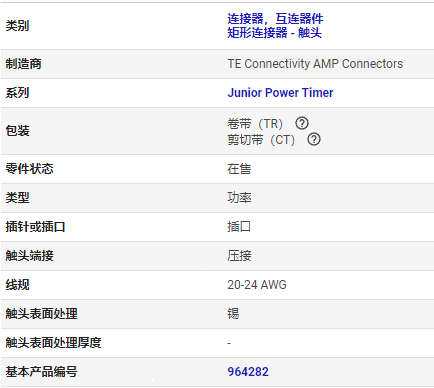Select the 触头表面处理 row label
The image size is (434, 388).
click(x=41, y=314)
